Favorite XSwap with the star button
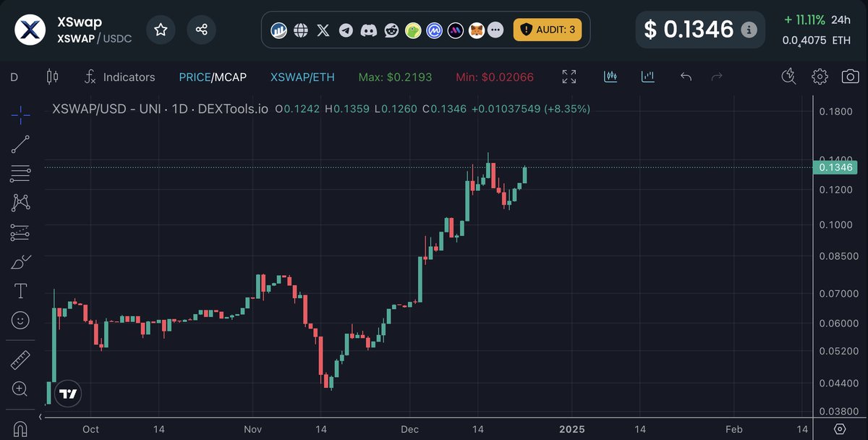868x440 pixels. click(x=161, y=30)
